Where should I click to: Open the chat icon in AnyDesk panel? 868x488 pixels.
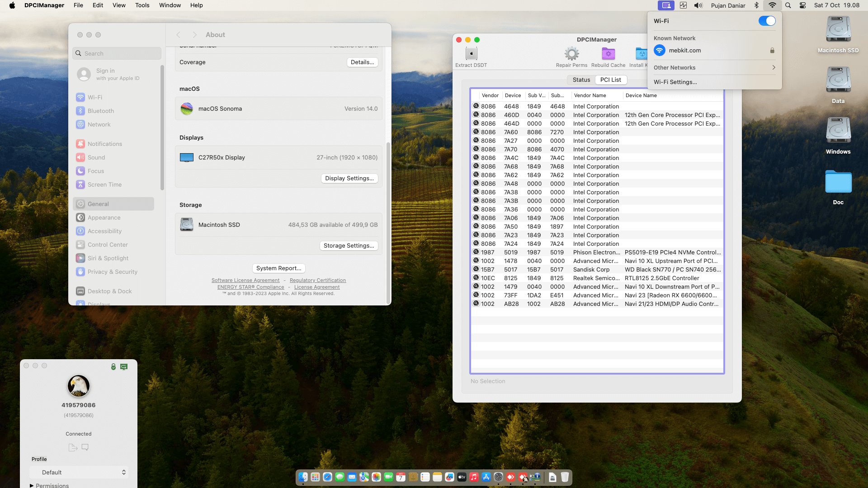click(x=85, y=447)
